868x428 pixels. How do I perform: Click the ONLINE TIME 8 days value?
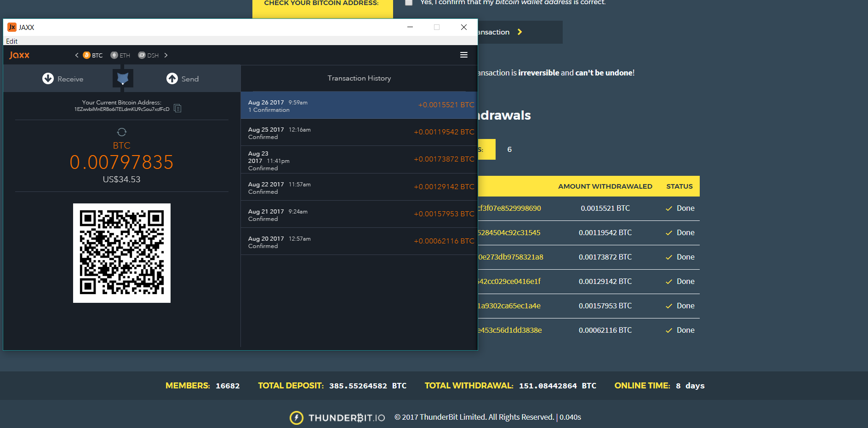[690, 386]
